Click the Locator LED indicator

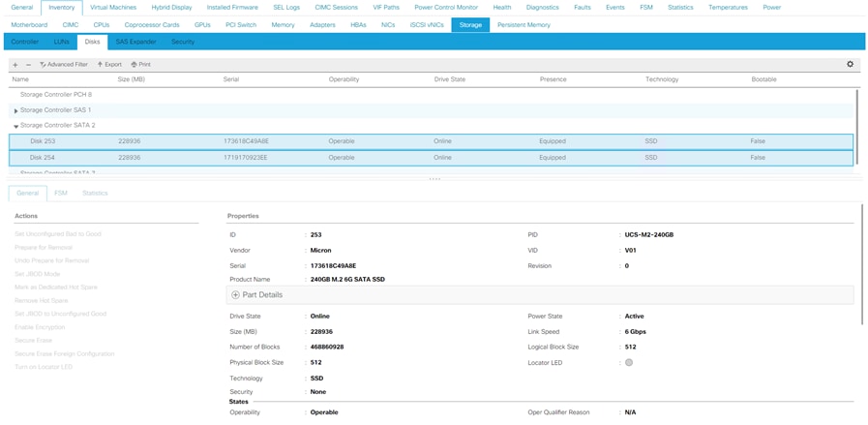point(629,362)
